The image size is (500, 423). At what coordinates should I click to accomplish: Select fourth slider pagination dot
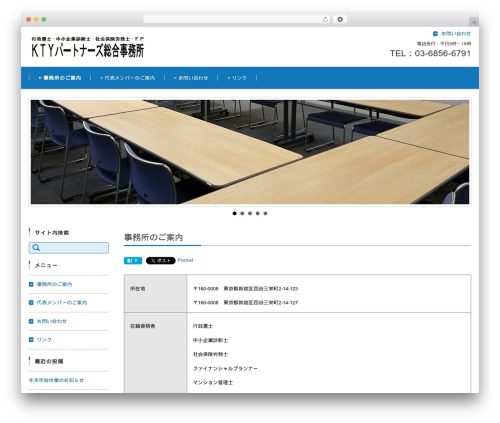tap(258, 213)
